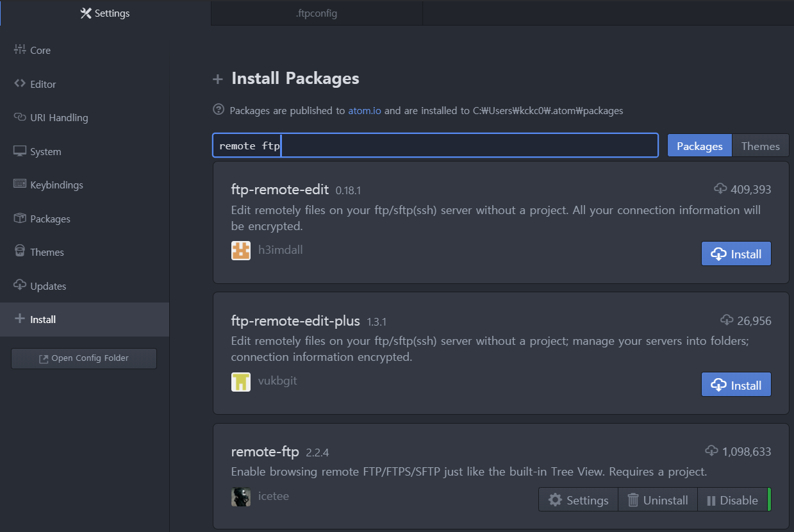794x532 pixels.
Task: Open the Themes section in sidebar
Action: pyautogui.click(x=85, y=252)
